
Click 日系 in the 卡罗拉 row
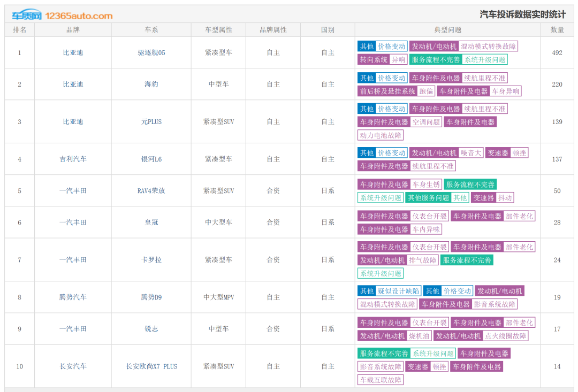coord(328,260)
